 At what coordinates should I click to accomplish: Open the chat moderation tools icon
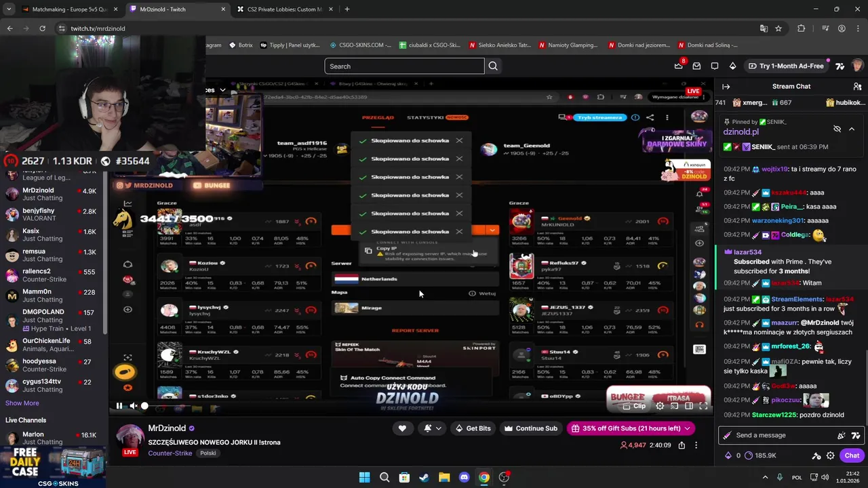click(816, 455)
